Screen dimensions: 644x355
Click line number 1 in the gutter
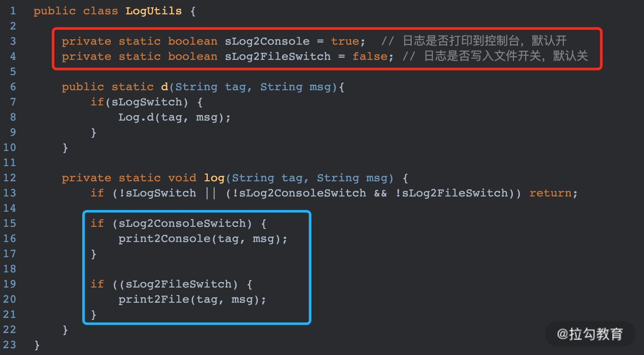[13, 11]
